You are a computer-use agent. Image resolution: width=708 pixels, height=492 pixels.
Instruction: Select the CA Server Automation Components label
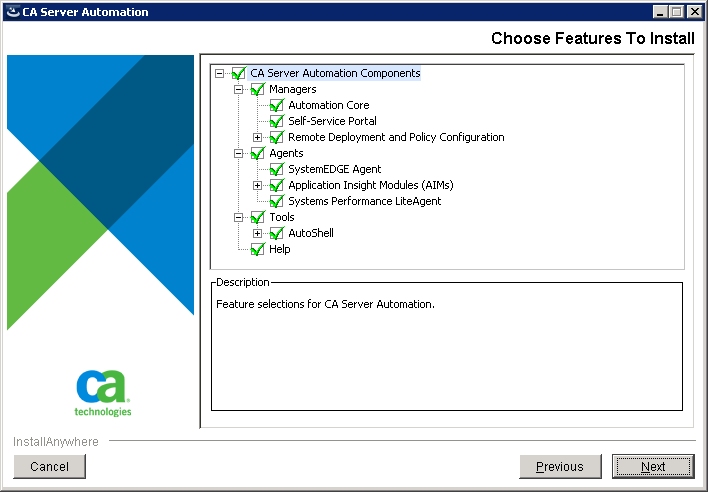(335, 73)
